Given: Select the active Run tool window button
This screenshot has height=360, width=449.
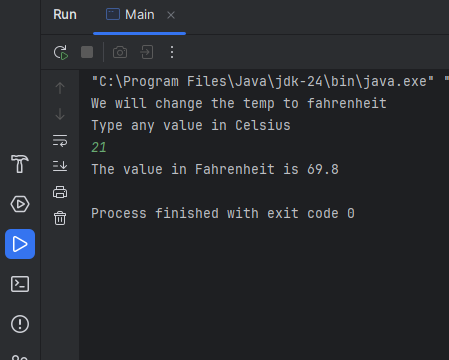Looking at the screenshot, I should [x=20, y=244].
